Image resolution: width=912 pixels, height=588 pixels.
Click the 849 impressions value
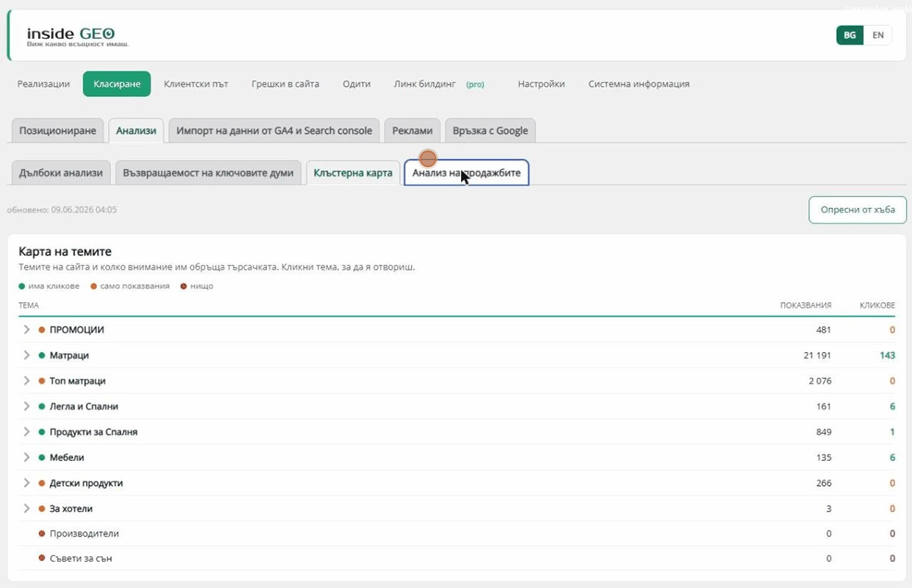[824, 432]
